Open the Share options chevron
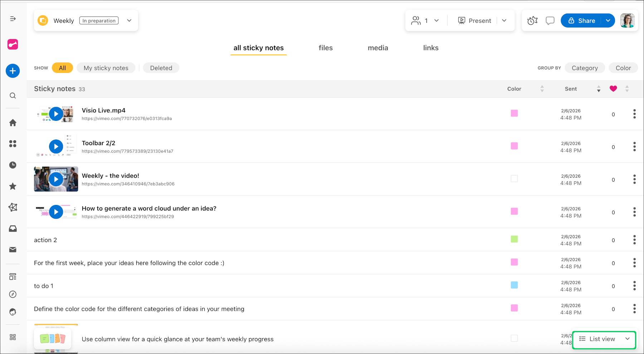The width and height of the screenshot is (644, 354). pyautogui.click(x=608, y=20)
